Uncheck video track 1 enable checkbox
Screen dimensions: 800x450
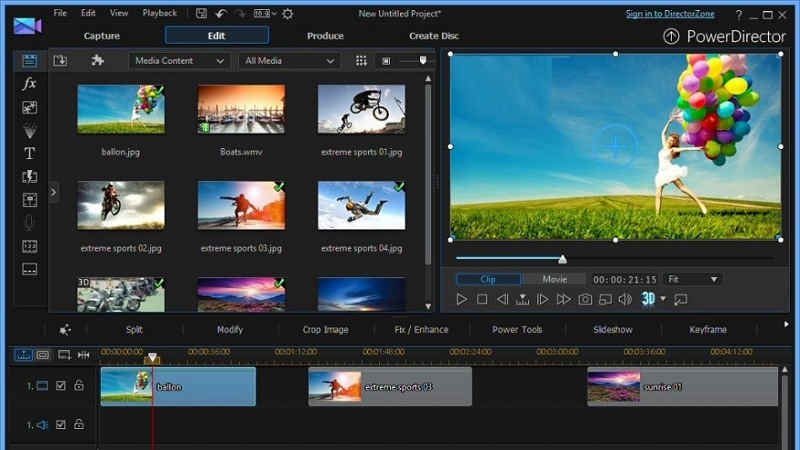click(x=60, y=386)
